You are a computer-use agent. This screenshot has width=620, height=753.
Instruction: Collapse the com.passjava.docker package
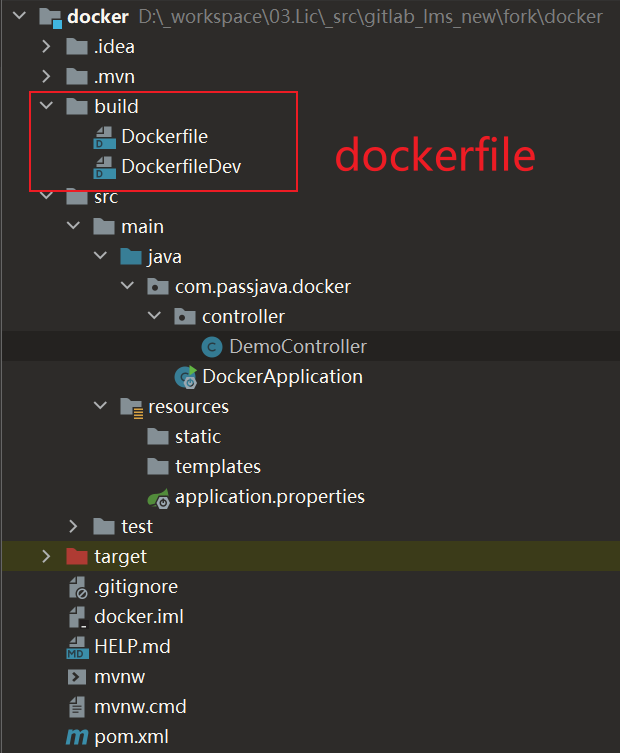pos(127,287)
